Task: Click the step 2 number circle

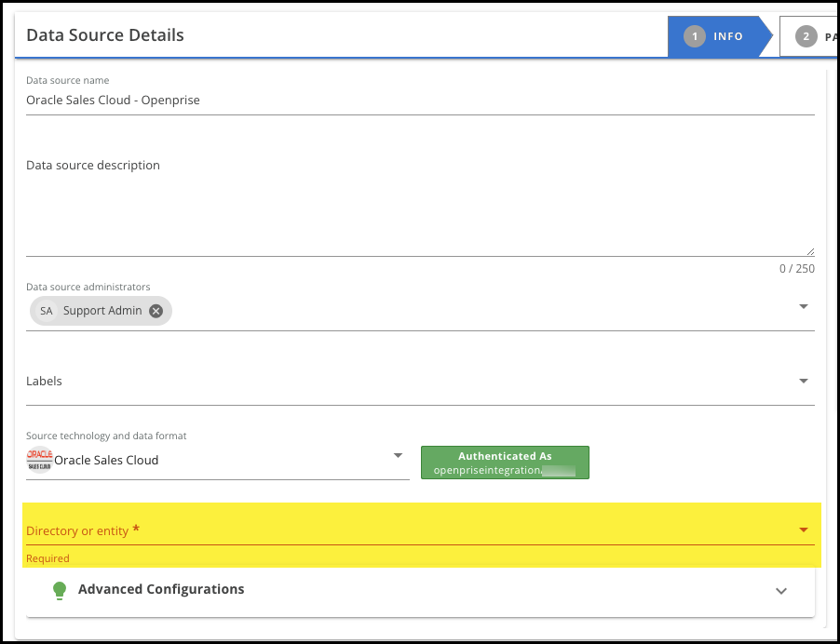Action: 805,36
